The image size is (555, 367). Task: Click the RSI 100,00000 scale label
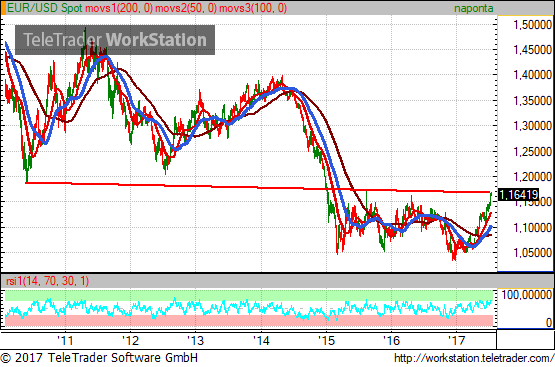[x=527, y=295]
